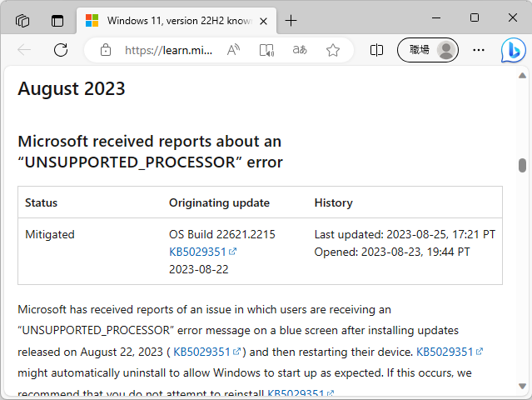532x400 pixels.
Task: Click the UNSUPPORTED_PROCESSOR error heading
Action: (x=150, y=152)
